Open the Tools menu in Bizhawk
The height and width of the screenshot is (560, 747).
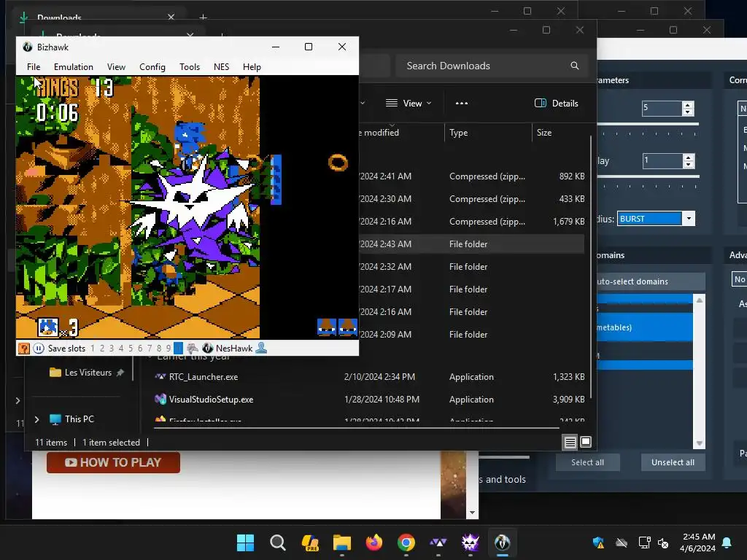click(x=190, y=67)
